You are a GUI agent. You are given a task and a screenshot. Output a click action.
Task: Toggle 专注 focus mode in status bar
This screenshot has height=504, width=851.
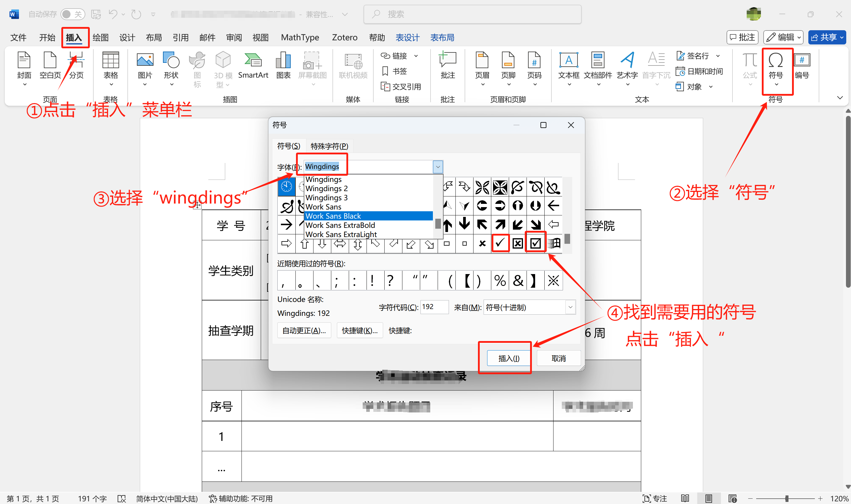(x=655, y=498)
